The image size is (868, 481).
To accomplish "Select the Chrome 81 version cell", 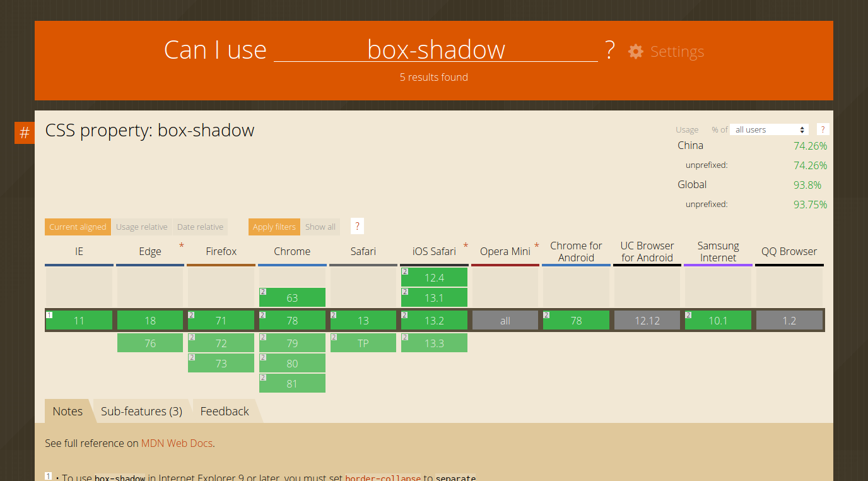I will (292, 383).
